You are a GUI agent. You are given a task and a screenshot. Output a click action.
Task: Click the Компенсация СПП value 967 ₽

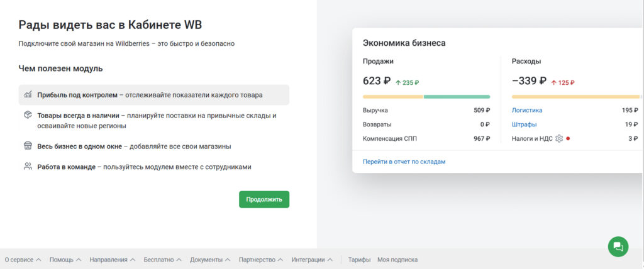tap(482, 138)
